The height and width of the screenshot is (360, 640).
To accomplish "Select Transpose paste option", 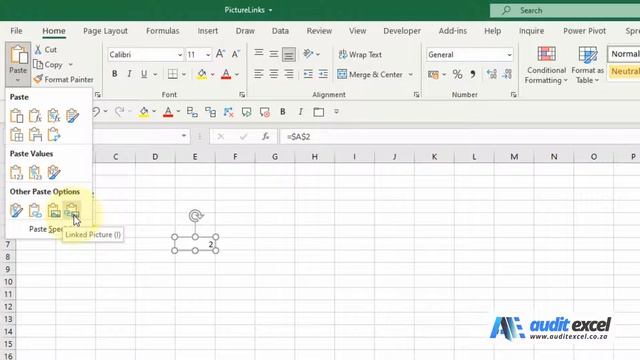I will click(54, 134).
